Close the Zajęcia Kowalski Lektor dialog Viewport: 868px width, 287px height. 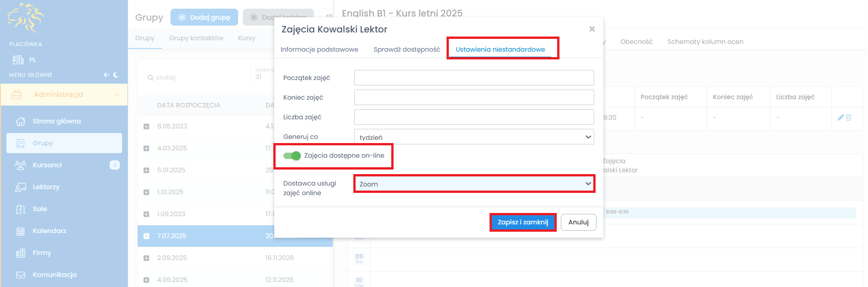pos(592,29)
